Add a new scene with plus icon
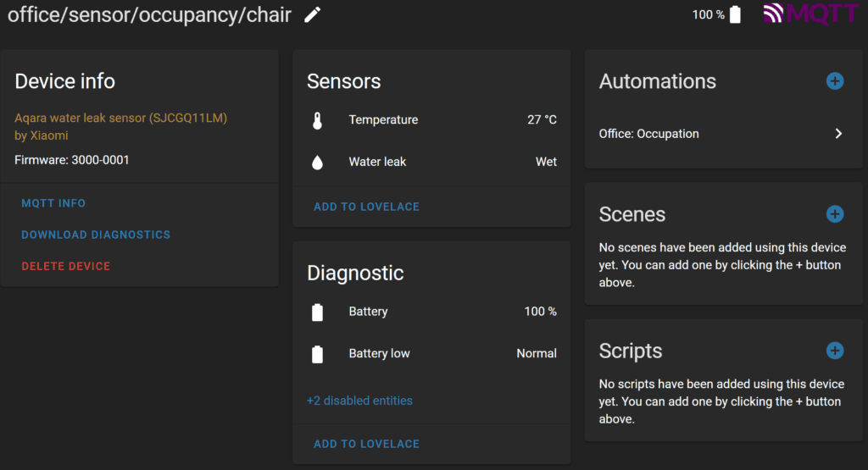868x470 pixels. [x=835, y=214]
